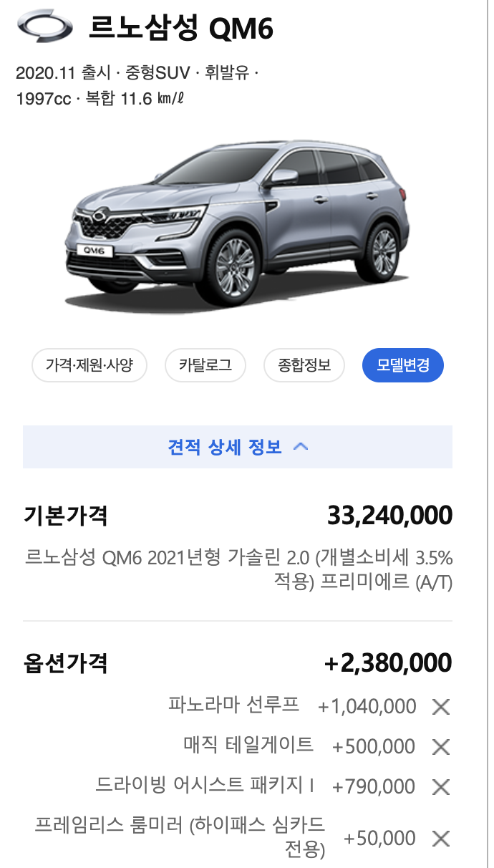Remove 드라이빙 어시스트 패키지 I option
The height and width of the screenshot is (868, 494).
441,787
